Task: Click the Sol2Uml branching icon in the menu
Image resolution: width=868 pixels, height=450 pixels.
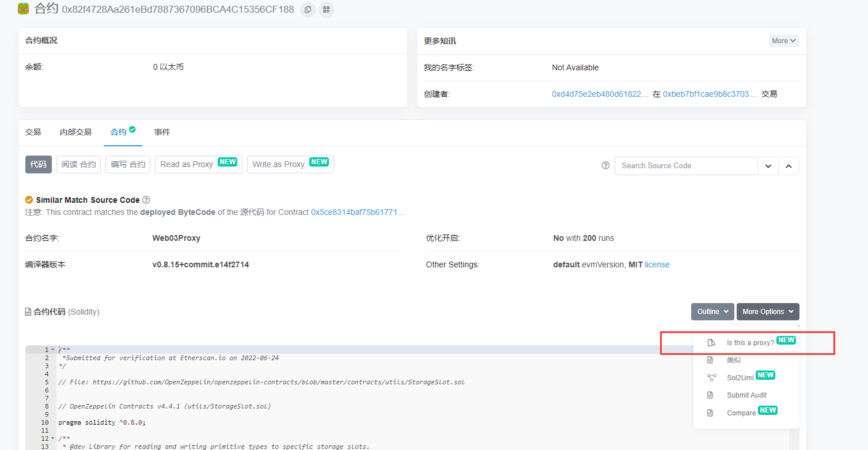Action: (712, 376)
